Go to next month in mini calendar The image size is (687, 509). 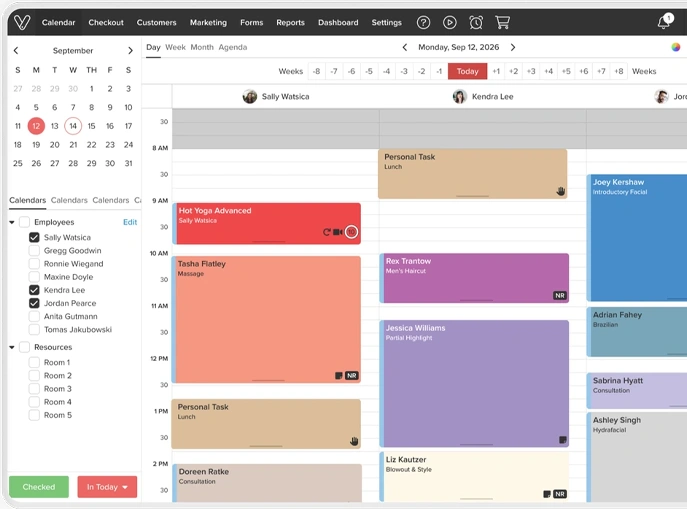point(130,50)
